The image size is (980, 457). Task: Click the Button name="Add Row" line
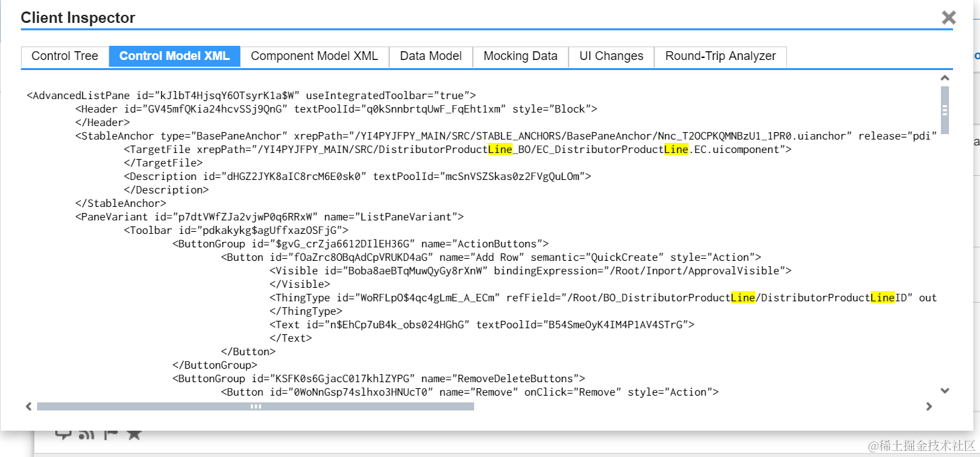coord(491,257)
